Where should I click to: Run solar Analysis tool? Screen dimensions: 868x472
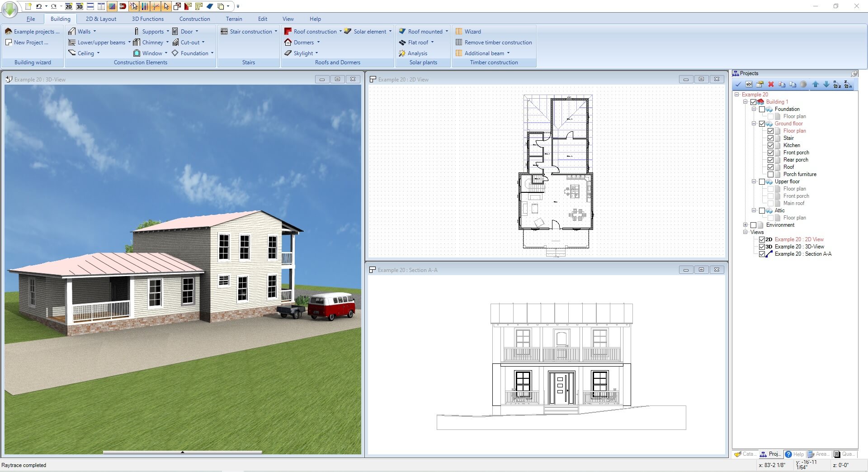[416, 53]
